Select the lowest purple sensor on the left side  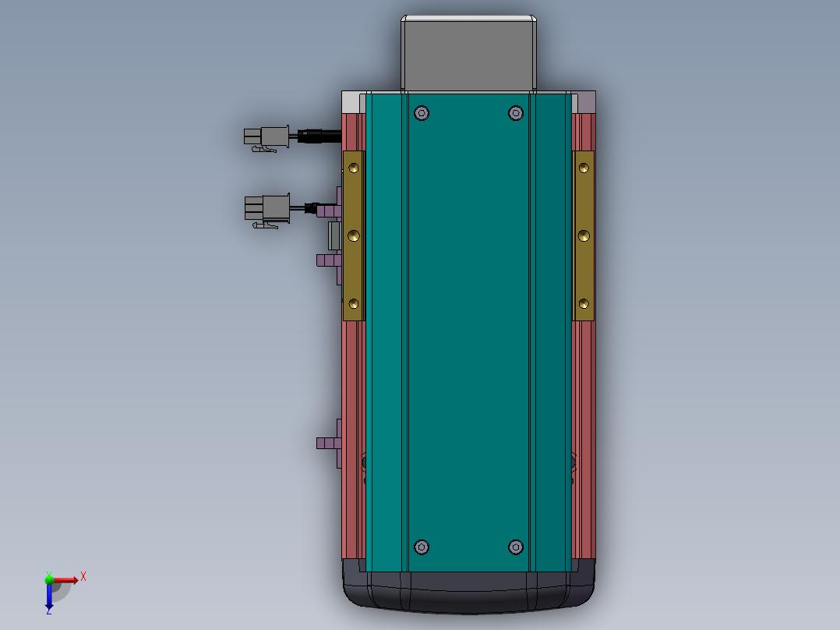click(329, 443)
